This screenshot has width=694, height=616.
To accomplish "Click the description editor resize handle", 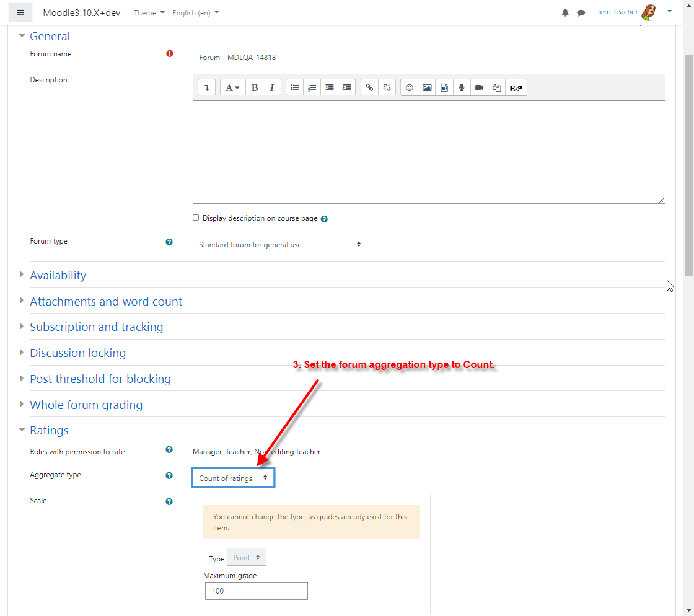I will (662, 200).
